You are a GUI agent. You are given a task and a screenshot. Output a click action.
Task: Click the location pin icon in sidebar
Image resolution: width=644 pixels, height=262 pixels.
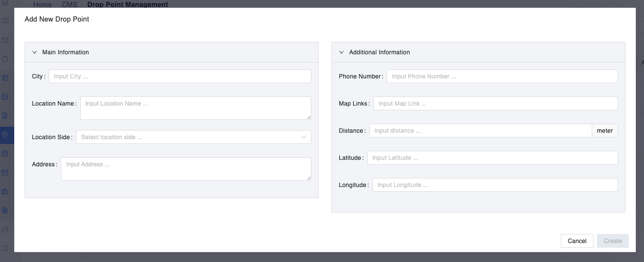(x=5, y=135)
